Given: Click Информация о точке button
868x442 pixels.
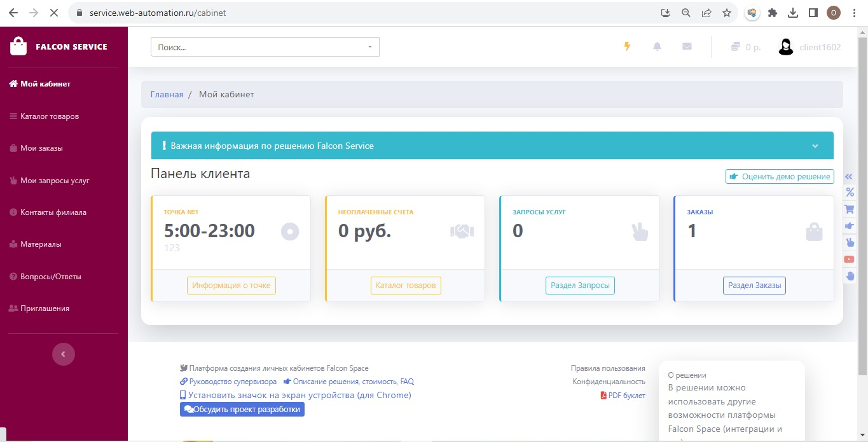Looking at the screenshot, I should pos(231,286).
